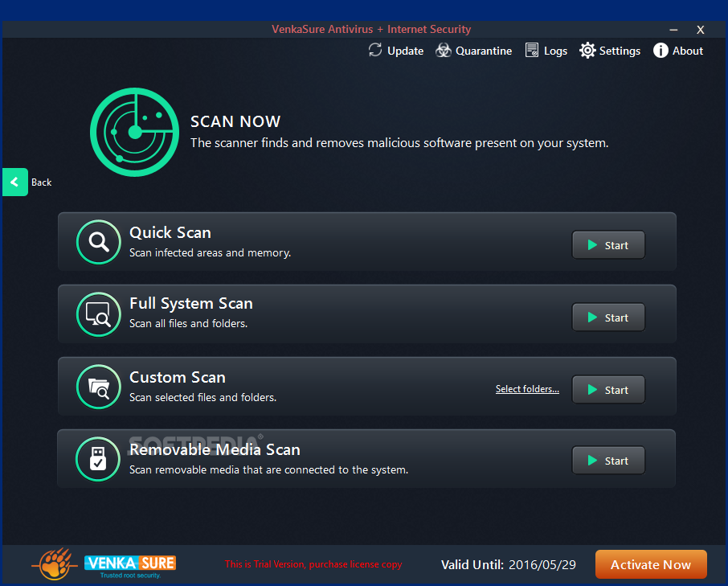This screenshot has height=586, width=728.
Task: Open the Settings menu label
Action: click(x=620, y=51)
